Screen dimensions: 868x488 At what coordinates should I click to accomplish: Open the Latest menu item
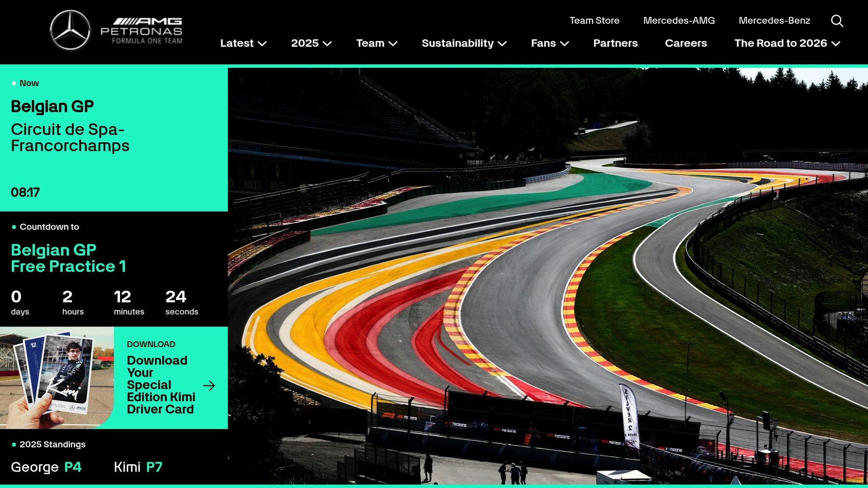(x=237, y=43)
